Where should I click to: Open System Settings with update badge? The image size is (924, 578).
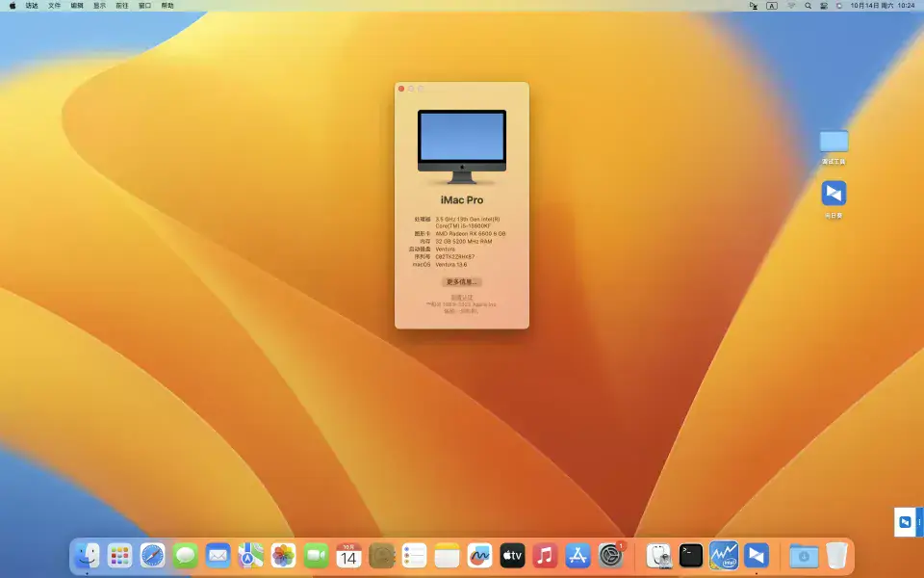(610, 556)
